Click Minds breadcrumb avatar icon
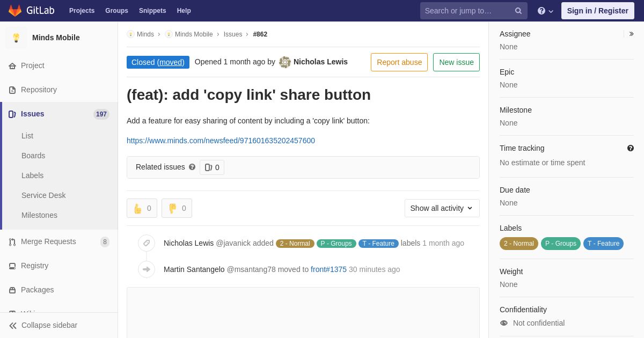 pyautogui.click(x=130, y=34)
